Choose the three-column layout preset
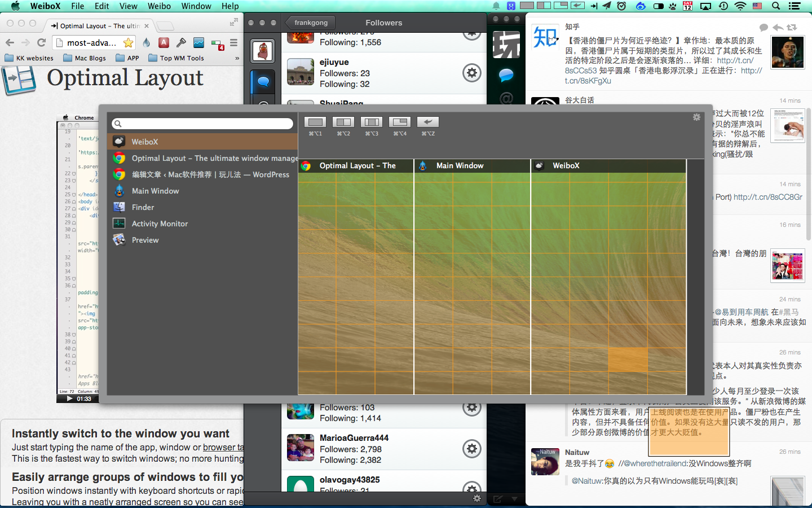The height and width of the screenshot is (508, 812). point(371,122)
